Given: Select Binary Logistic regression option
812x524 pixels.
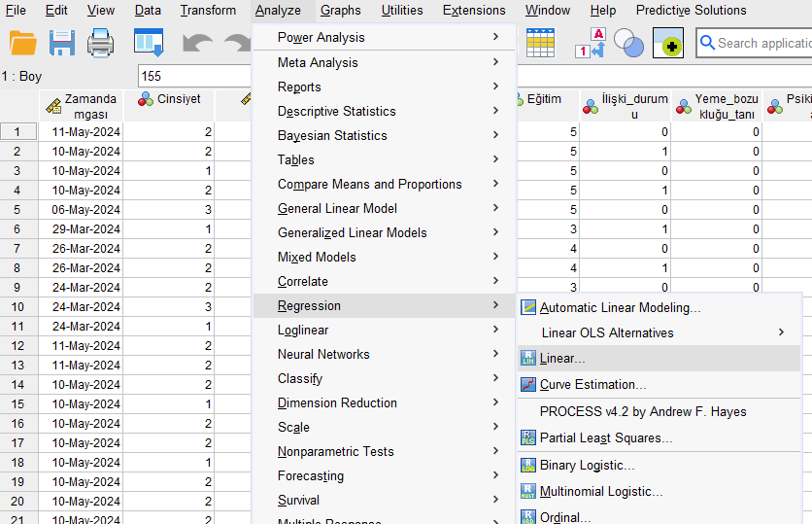Looking at the screenshot, I should tap(587, 466).
